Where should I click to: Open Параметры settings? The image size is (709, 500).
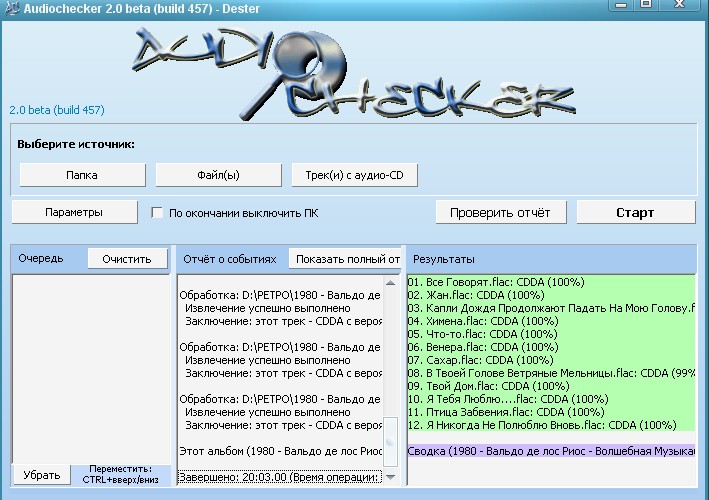(x=74, y=212)
